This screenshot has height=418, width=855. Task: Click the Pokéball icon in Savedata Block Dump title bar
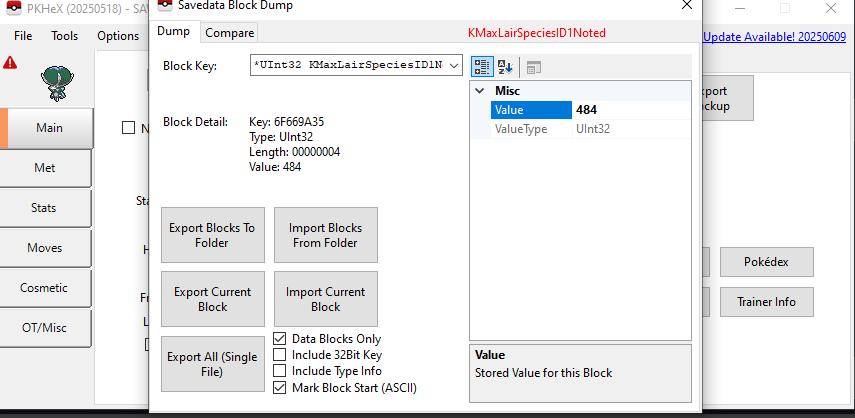click(163, 6)
